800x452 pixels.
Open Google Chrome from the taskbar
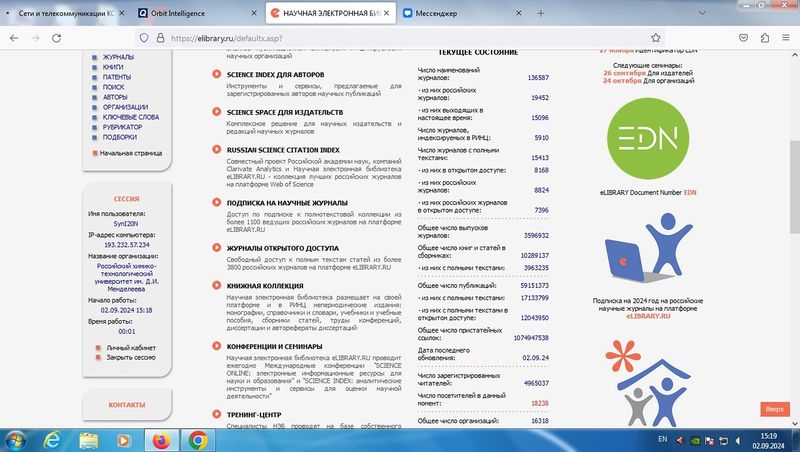pos(198,440)
